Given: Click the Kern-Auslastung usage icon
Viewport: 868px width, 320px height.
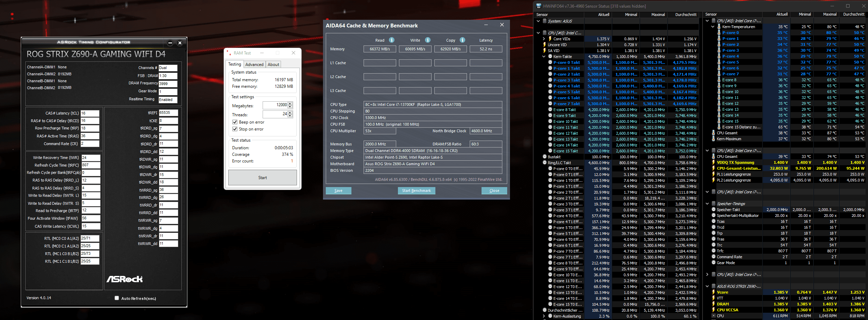Looking at the screenshot, I should pyautogui.click(x=550, y=316).
